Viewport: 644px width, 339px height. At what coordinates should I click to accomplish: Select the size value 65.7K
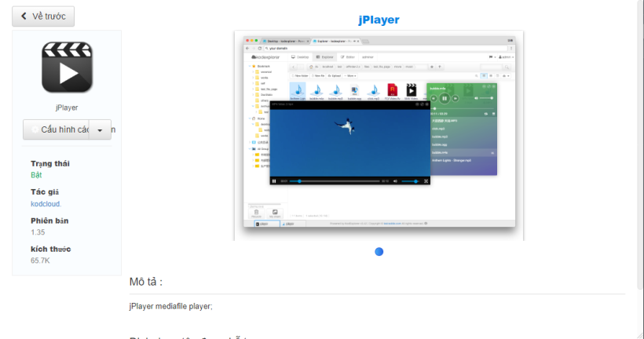(x=40, y=261)
